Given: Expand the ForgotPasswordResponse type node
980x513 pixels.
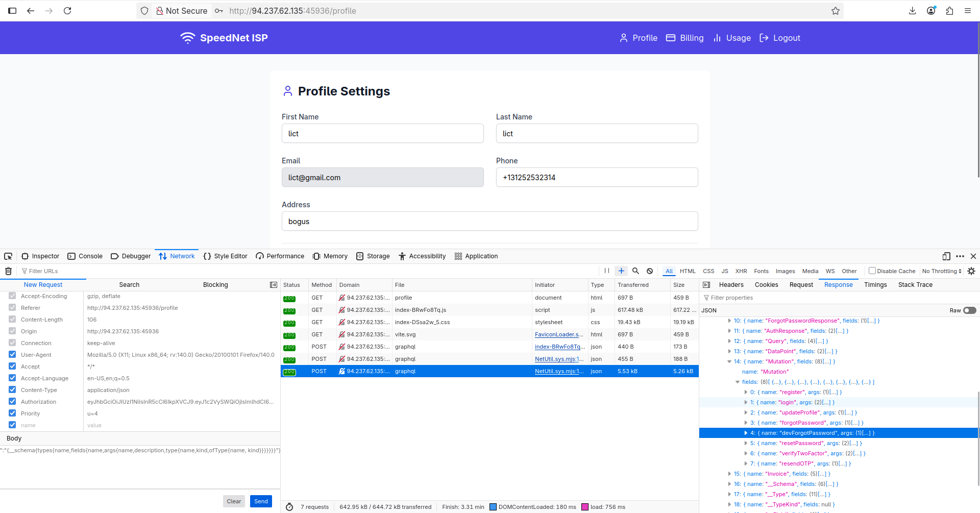Looking at the screenshot, I should 729,321.
